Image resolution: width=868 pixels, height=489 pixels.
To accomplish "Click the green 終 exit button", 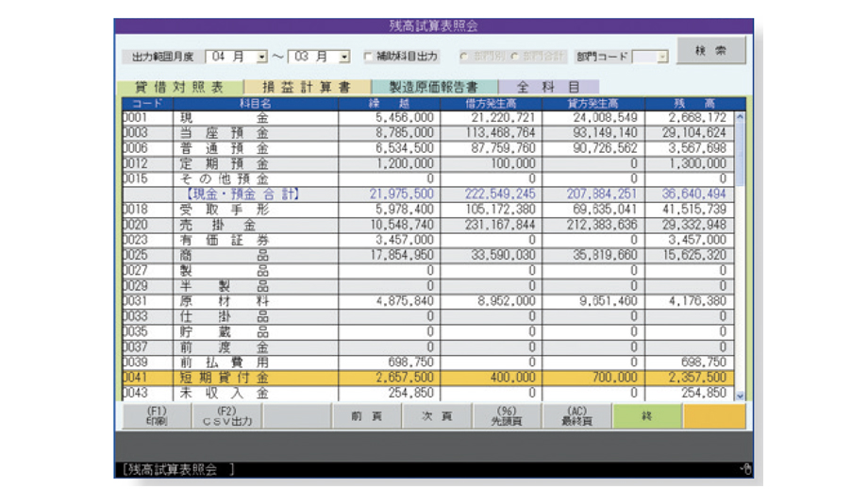I will (x=646, y=416).
